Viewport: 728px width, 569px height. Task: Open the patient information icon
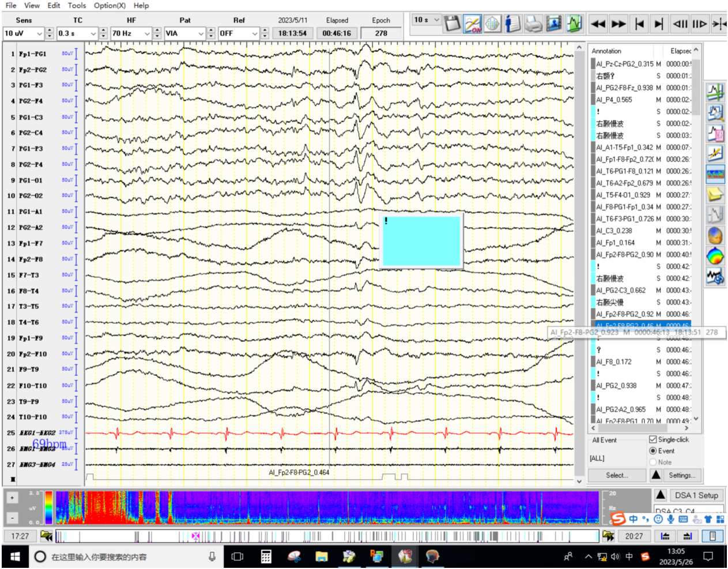[x=512, y=24]
